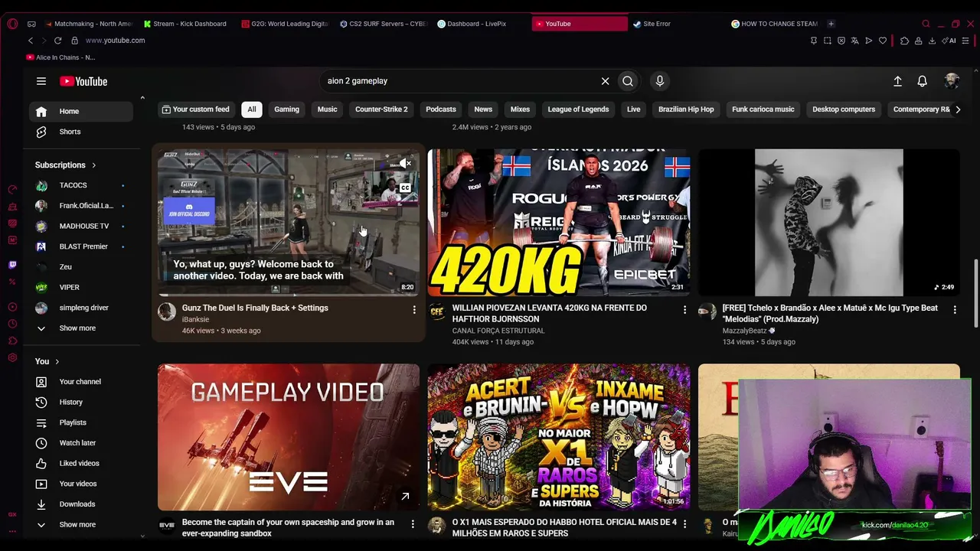Add a new browser tab

[831, 24]
